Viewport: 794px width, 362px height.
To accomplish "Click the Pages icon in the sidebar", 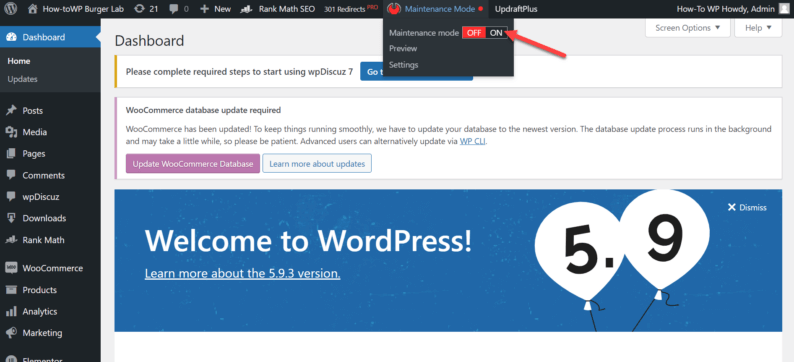I will [11, 153].
